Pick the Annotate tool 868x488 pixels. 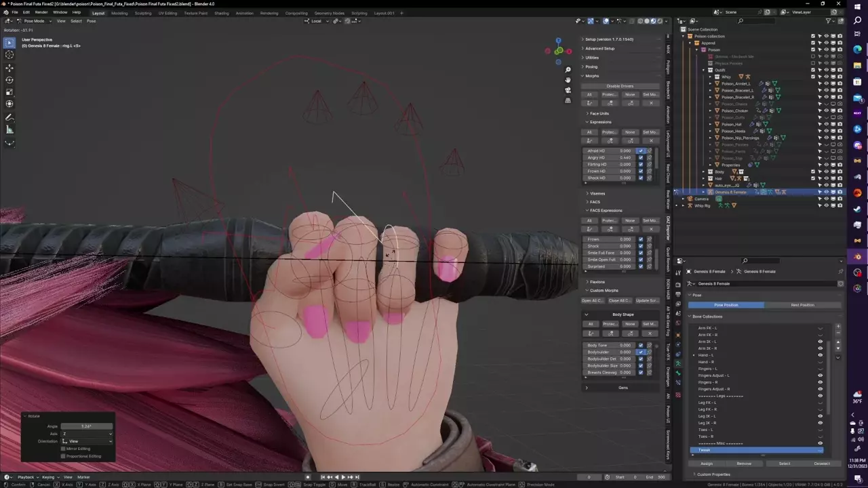(9, 118)
